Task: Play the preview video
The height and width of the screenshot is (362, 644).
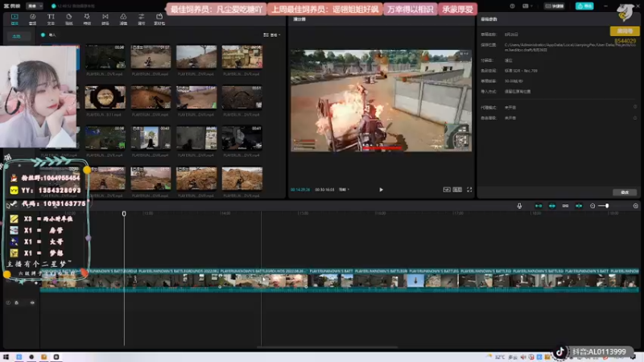Action: tap(381, 190)
